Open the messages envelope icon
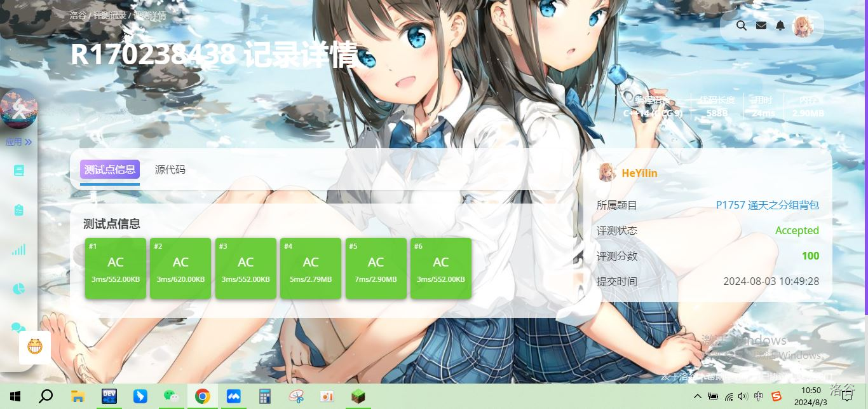The height and width of the screenshot is (409, 868). coord(761,25)
